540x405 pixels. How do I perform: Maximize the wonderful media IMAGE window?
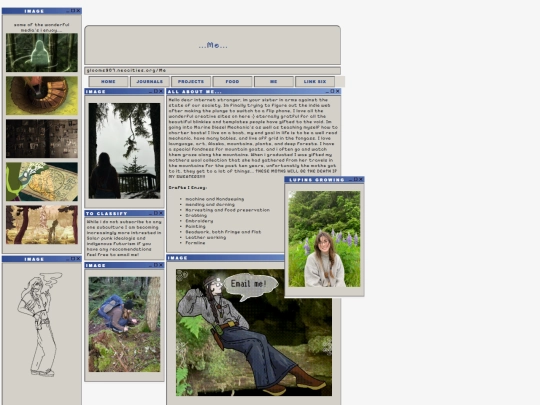click(73, 11)
